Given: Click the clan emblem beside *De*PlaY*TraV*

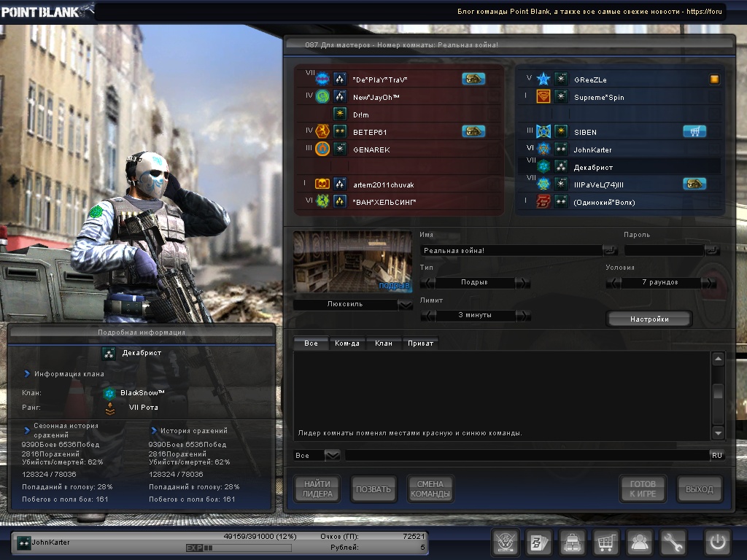Looking at the screenshot, I should click(x=322, y=79).
